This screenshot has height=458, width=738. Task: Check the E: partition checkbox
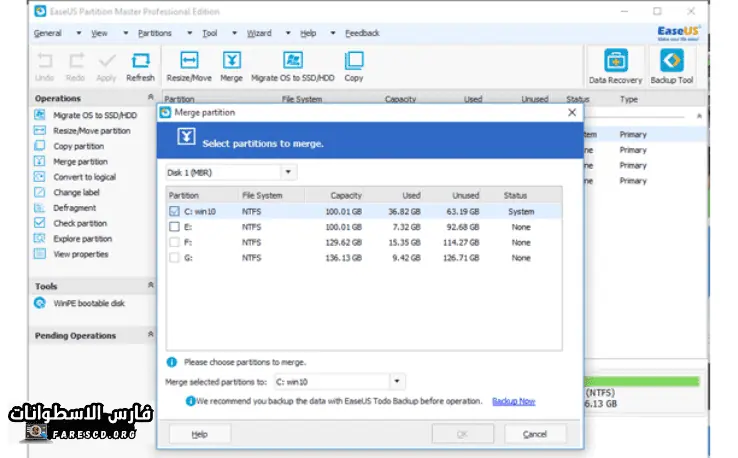175,227
